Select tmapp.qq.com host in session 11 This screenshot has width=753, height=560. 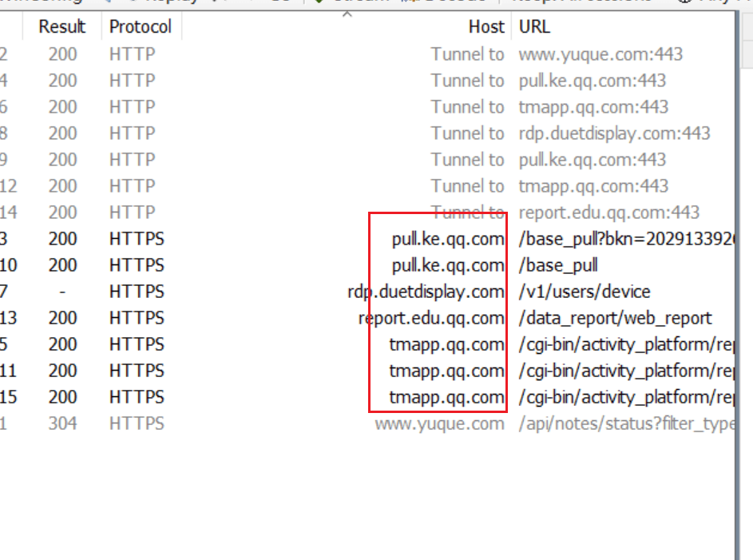click(446, 371)
